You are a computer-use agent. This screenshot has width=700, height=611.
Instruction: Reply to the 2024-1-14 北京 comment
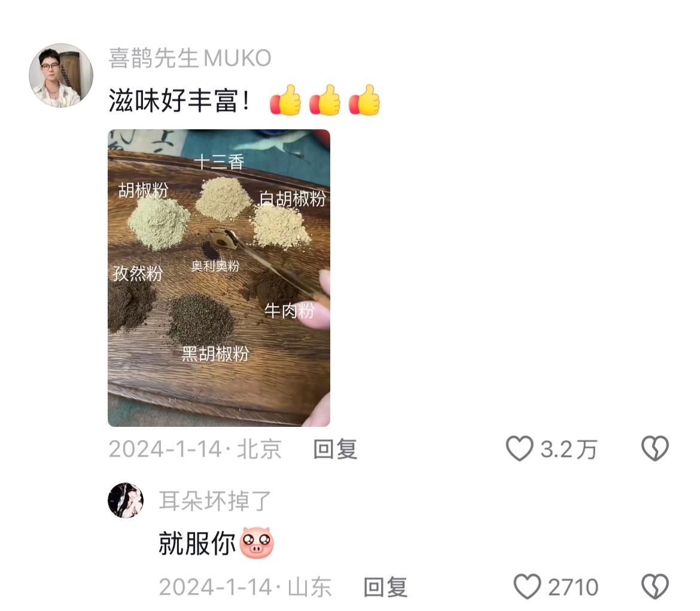pos(335,448)
